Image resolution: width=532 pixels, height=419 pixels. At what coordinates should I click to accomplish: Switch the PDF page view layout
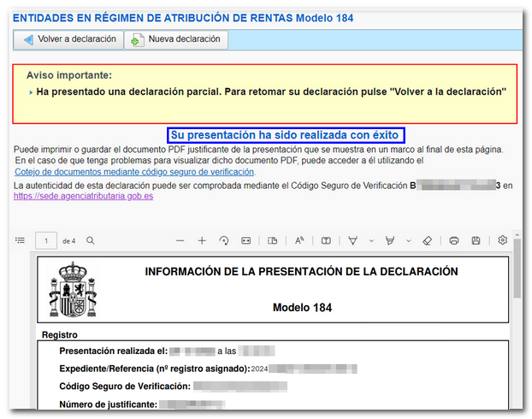pos(273,241)
